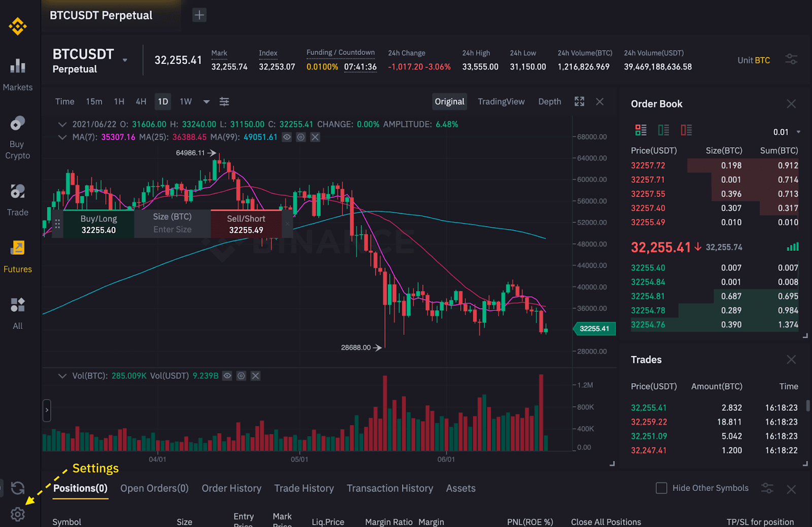Switch chart to TradingView mode
This screenshot has width=812, height=527.
coord(501,102)
